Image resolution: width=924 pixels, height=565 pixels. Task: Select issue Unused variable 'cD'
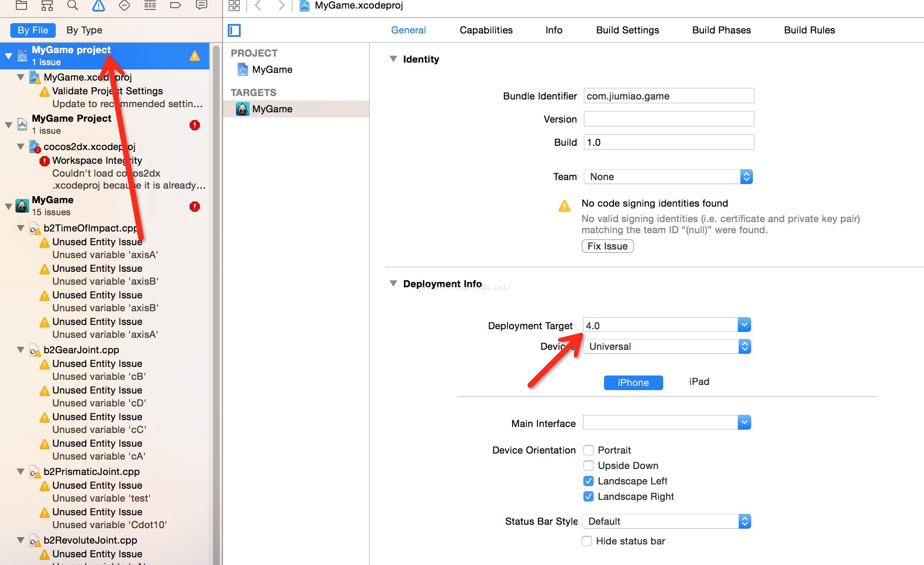tap(99, 403)
